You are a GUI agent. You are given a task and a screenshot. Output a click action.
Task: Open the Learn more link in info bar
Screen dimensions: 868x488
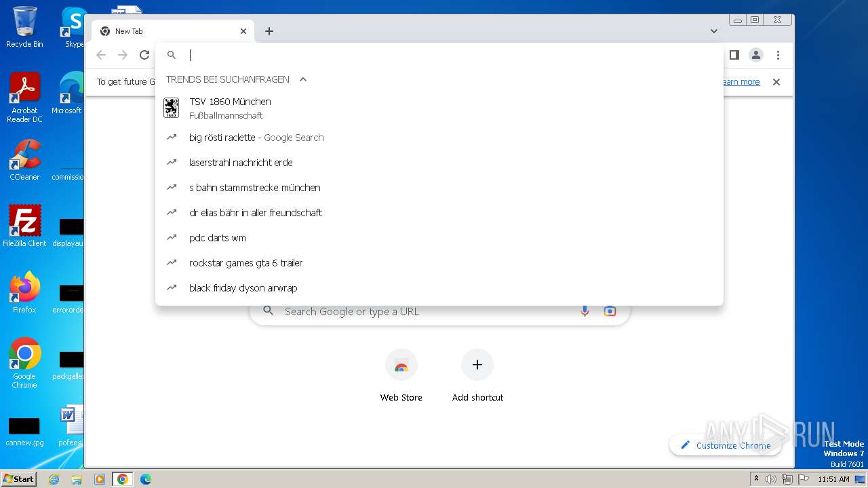[741, 82]
